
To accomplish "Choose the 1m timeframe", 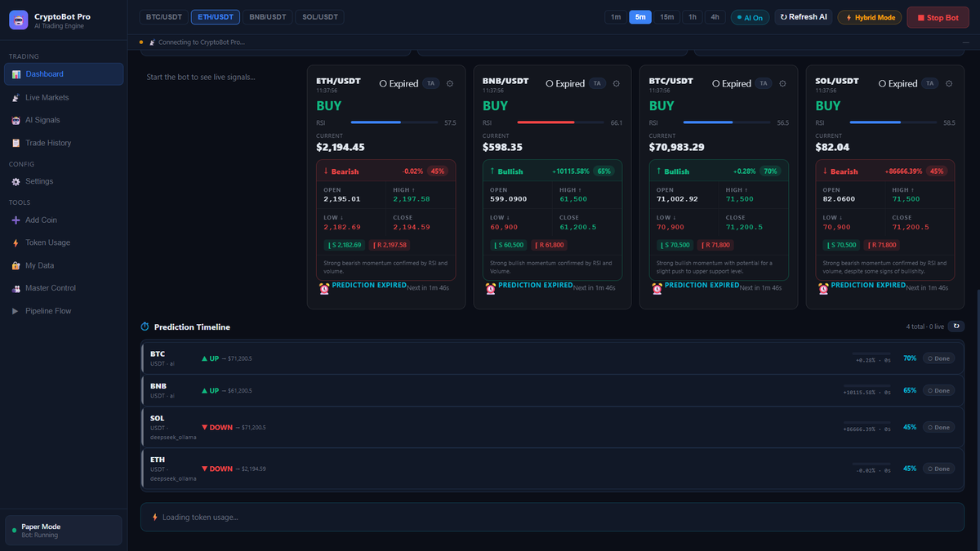I will click(616, 17).
